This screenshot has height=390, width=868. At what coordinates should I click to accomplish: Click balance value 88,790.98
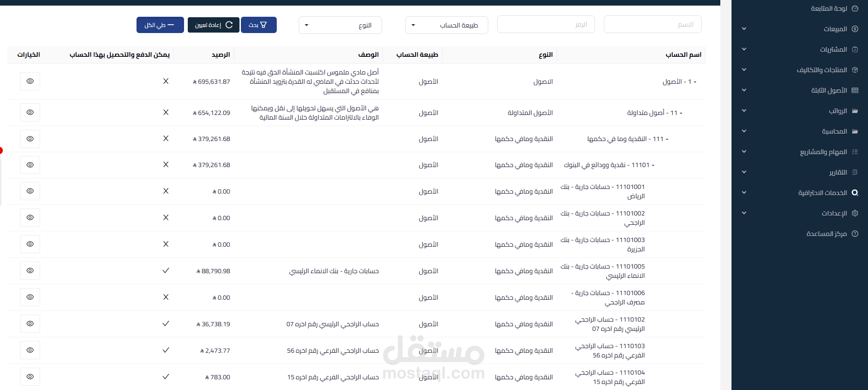click(x=213, y=271)
